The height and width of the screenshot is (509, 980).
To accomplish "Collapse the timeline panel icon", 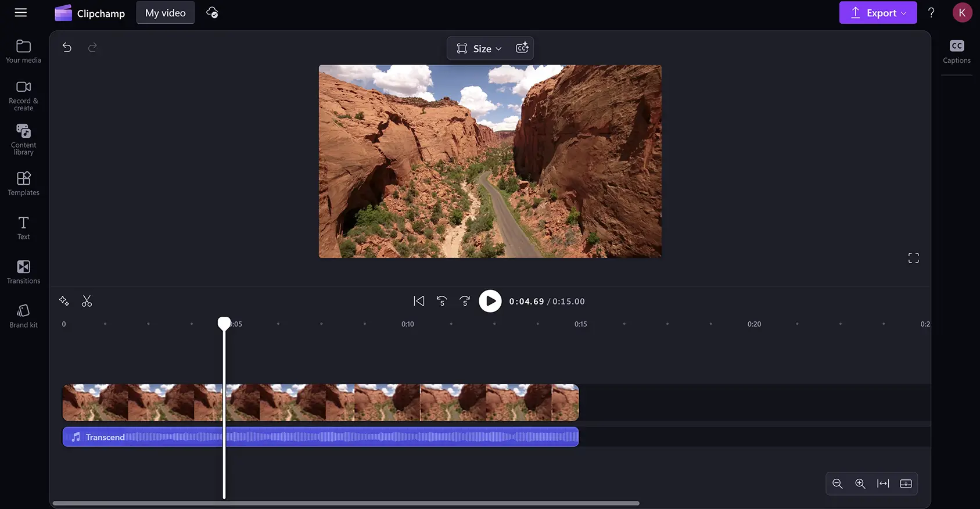I will click(x=906, y=483).
